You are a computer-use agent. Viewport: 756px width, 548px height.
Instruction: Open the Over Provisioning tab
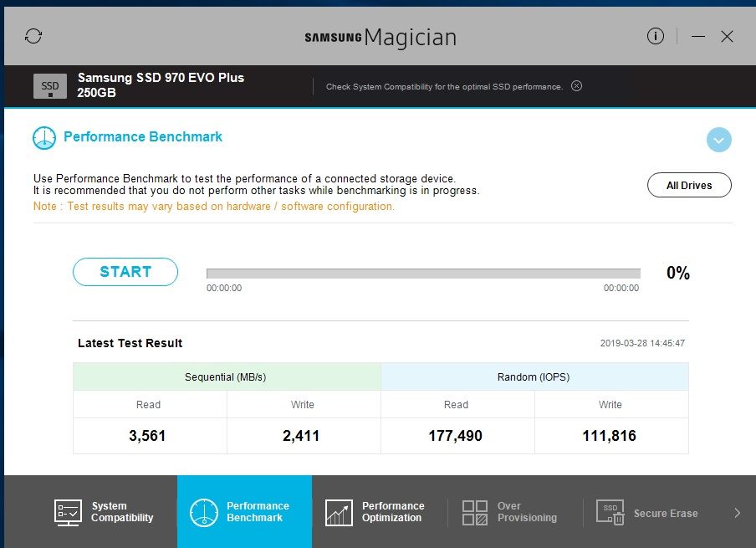pos(515,512)
